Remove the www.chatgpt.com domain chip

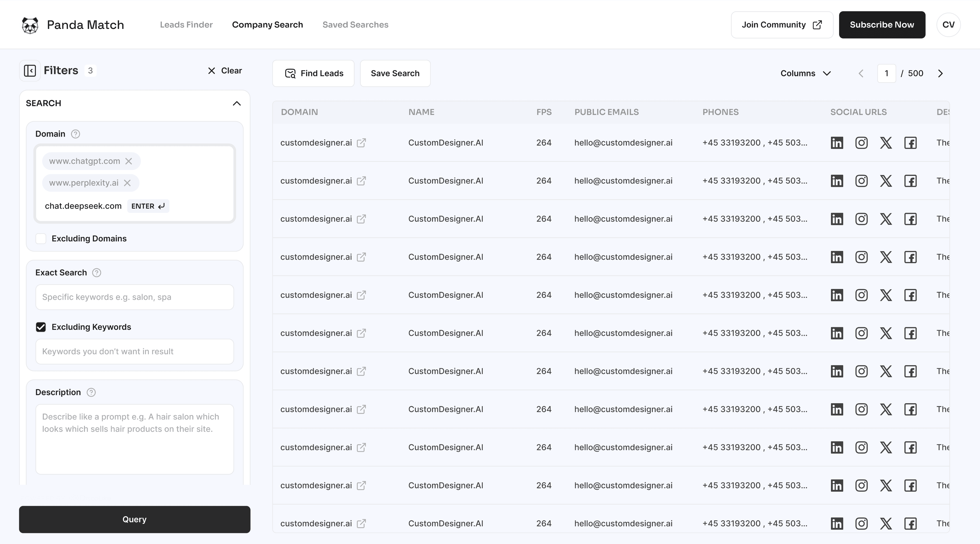(128, 161)
